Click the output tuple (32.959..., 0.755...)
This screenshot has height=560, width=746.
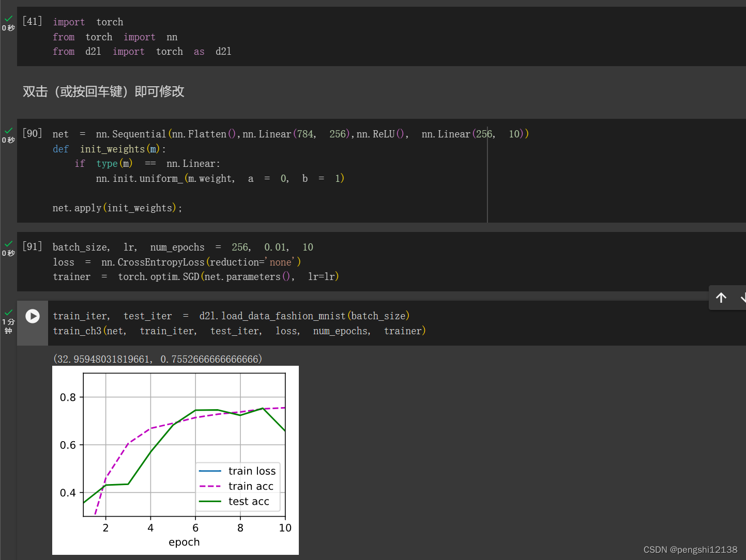point(158,359)
